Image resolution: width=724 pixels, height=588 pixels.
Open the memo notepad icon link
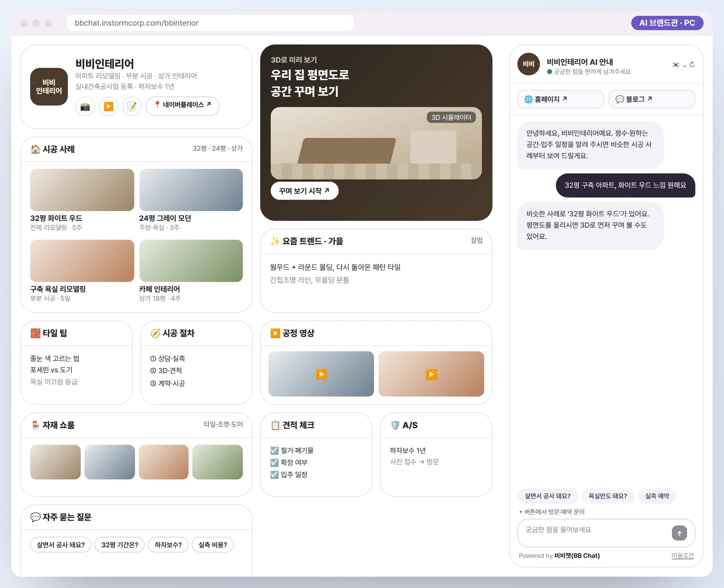[132, 106]
